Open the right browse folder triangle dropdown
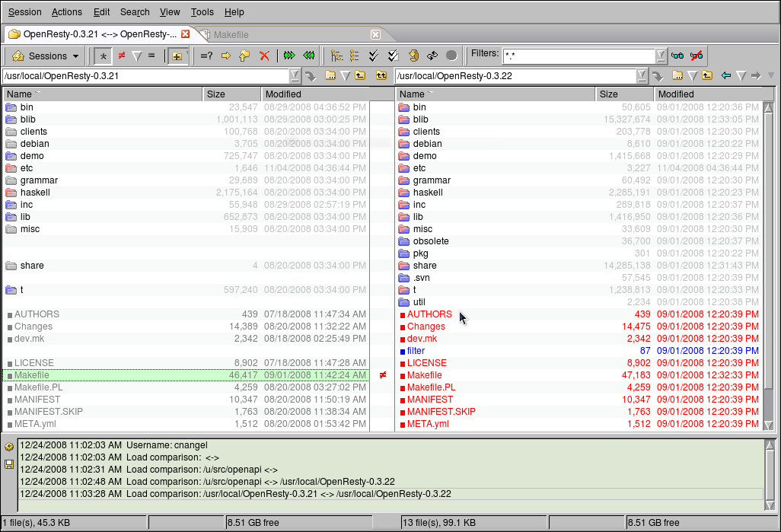 (693, 76)
